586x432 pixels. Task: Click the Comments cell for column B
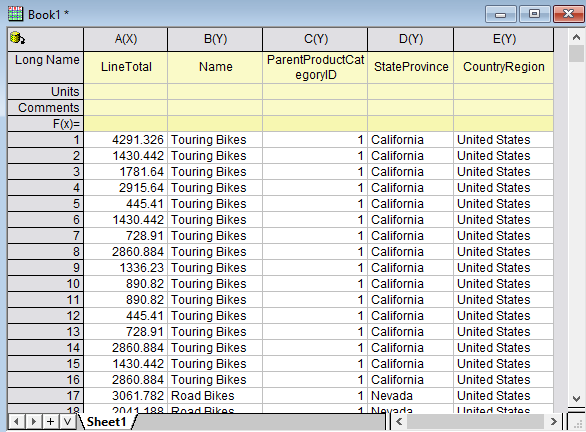215,108
